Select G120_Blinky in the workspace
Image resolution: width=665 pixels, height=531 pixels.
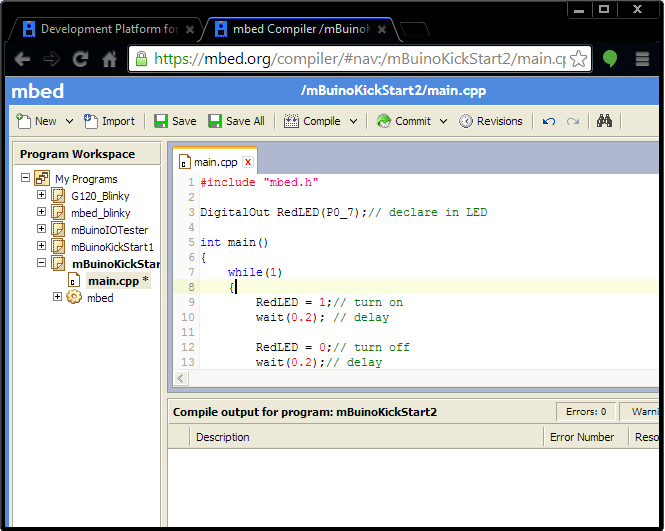click(x=100, y=196)
